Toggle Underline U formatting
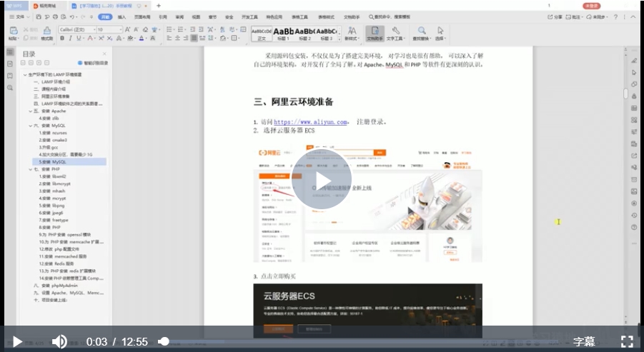This screenshot has width=644, height=352. (79, 38)
